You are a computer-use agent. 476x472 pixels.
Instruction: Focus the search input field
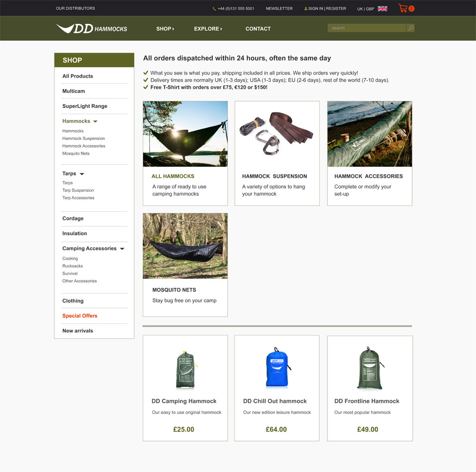[x=367, y=28]
